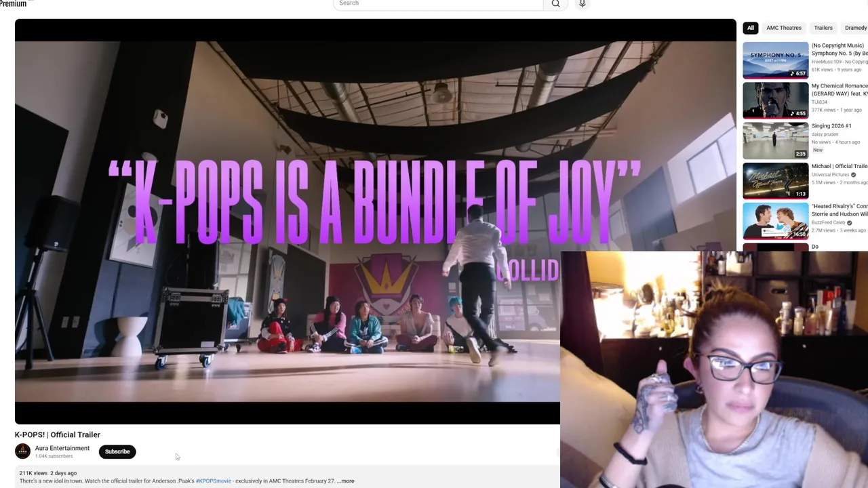The height and width of the screenshot is (488, 868).
Task: Open FreeMusic109 channel name
Action: click(x=840, y=62)
